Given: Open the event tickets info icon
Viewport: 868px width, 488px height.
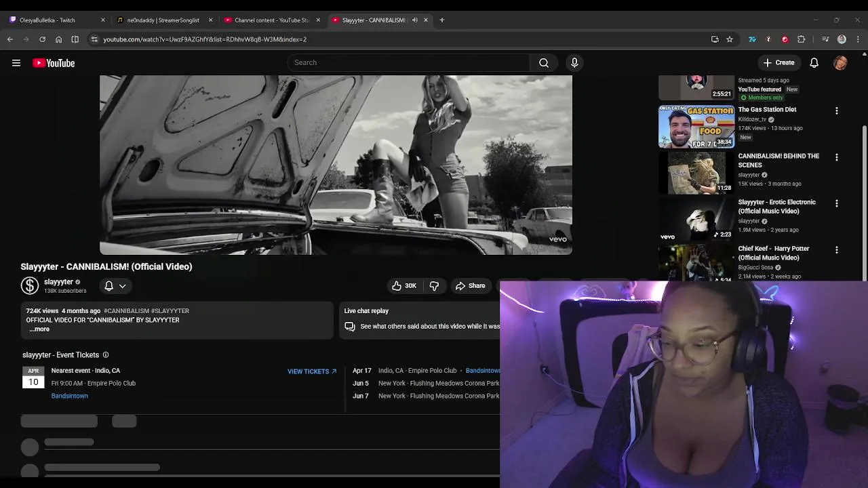Looking at the screenshot, I should 105,355.
